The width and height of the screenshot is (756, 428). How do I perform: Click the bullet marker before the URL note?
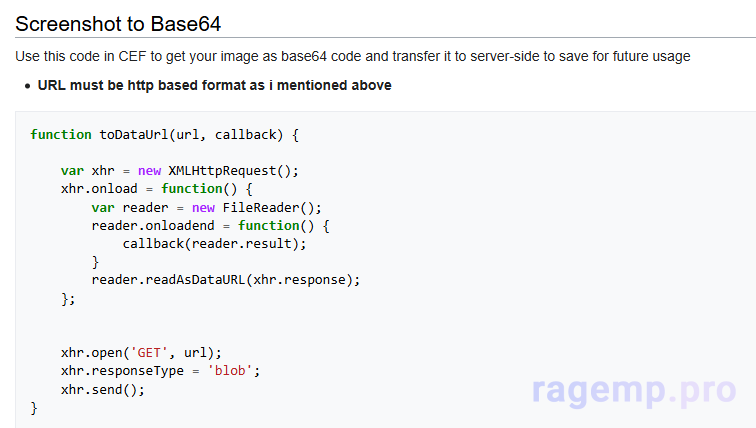pyautogui.click(x=27, y=86)
